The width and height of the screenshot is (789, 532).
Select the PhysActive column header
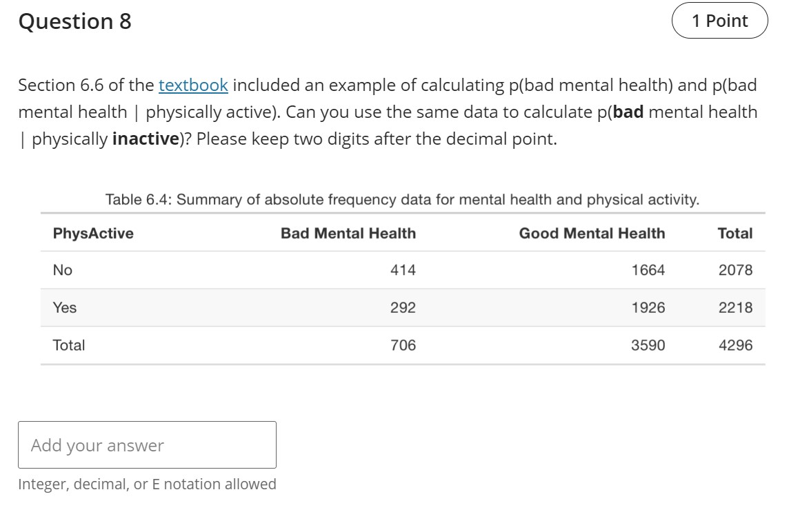93,234
